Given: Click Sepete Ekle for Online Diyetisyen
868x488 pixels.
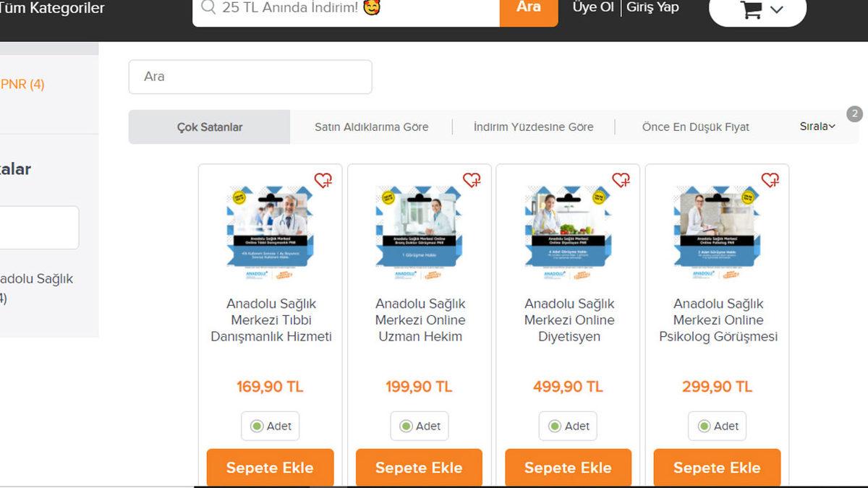Looking at the screenshot, I should pos(569,468).
